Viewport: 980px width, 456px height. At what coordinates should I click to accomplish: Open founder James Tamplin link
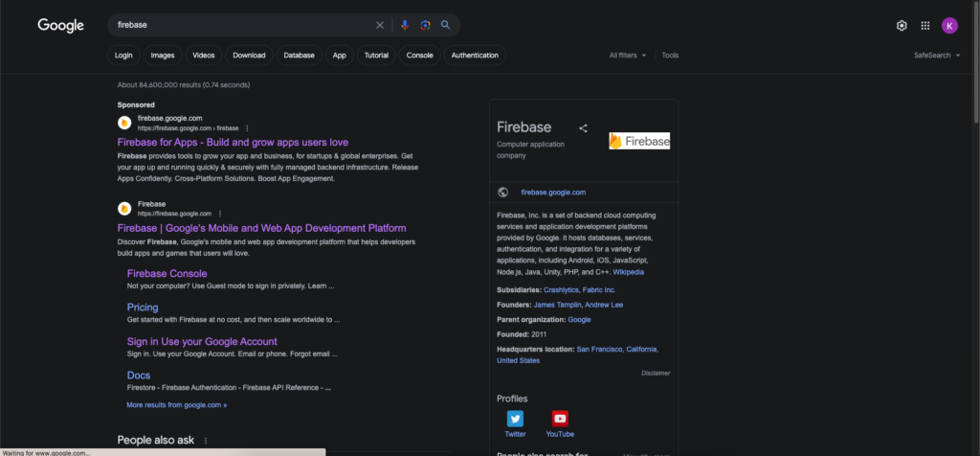(x=558, y=305)
